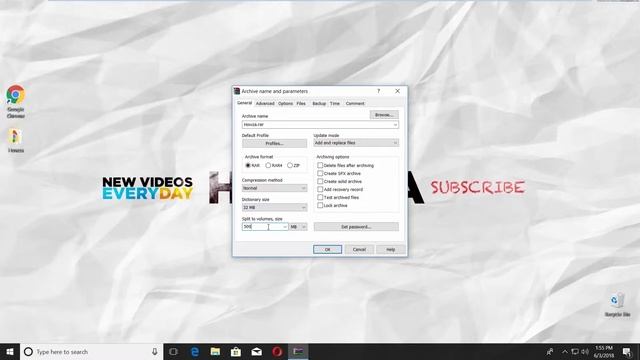640x360 pixels.
Task: Open Task View from taskbar
Action: 173,351
